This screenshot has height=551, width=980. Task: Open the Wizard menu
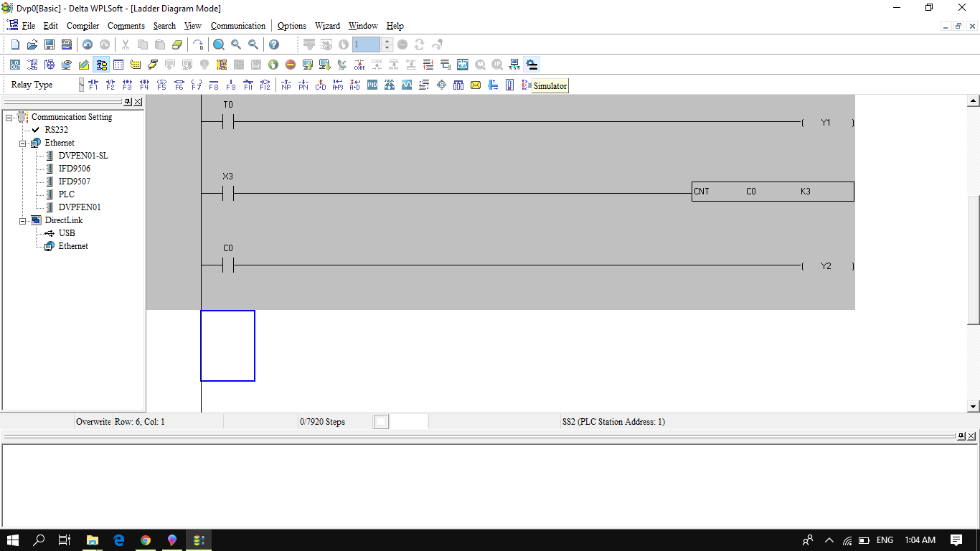click(327, 26)
